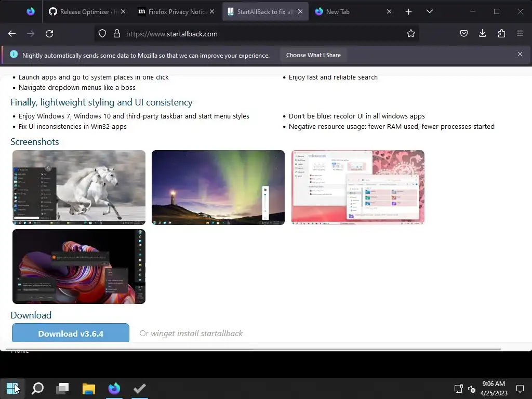Click 'Navigate dropdown menus like a boss' text
The image size is (532, 399).
click(77, 87)
